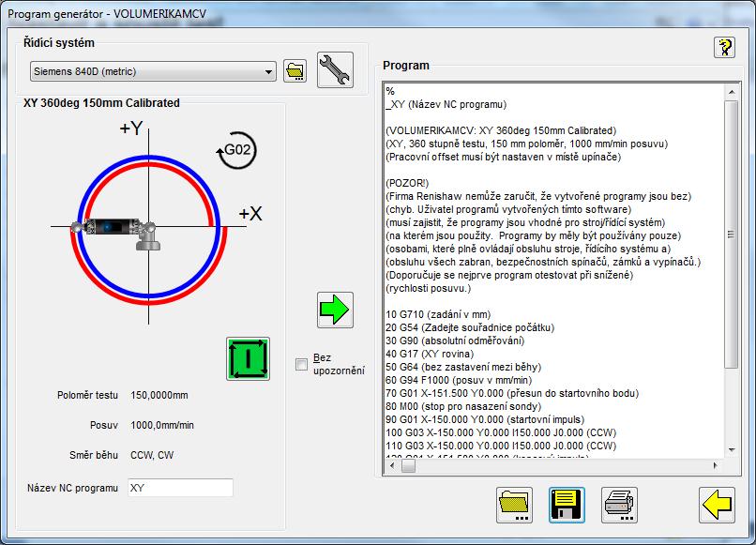Click the scroll up arrow of program text

pos(732,92)
